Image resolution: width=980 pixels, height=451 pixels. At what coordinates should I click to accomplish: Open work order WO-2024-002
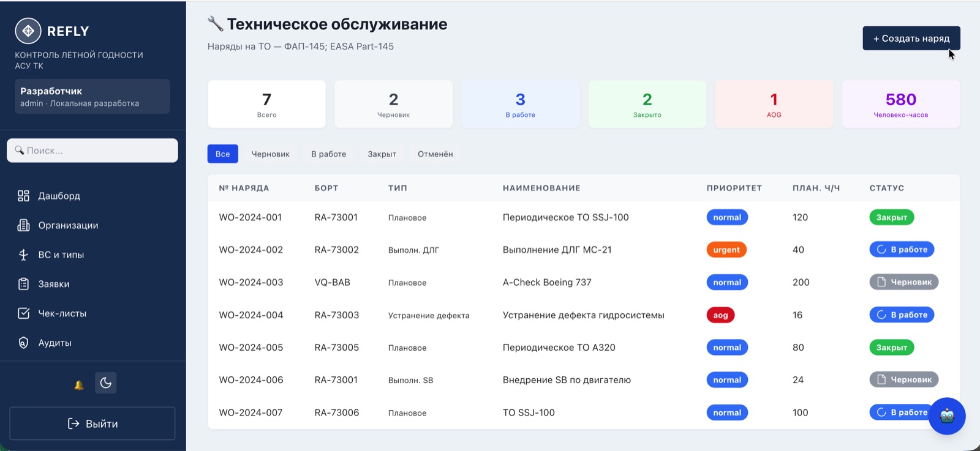point(251,250)
